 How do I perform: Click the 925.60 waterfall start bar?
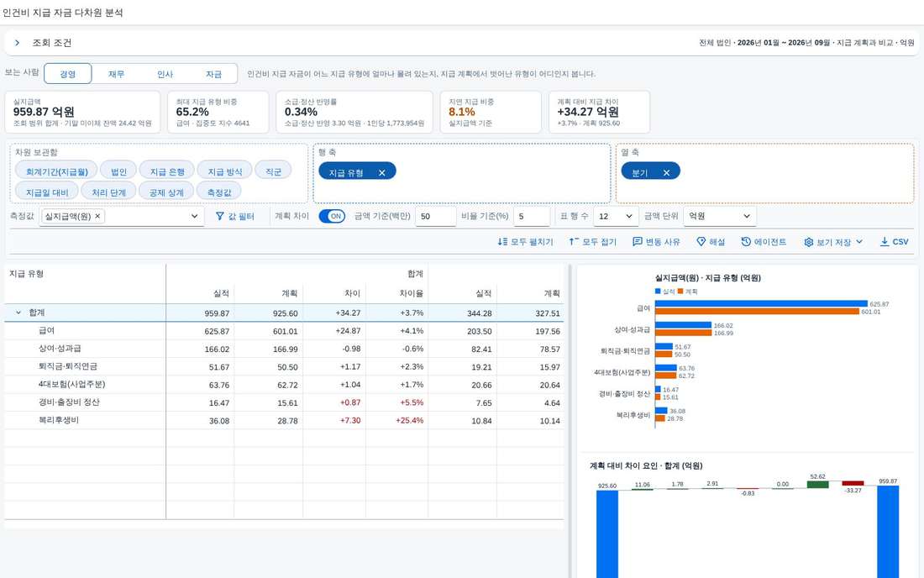click(607, 533)
